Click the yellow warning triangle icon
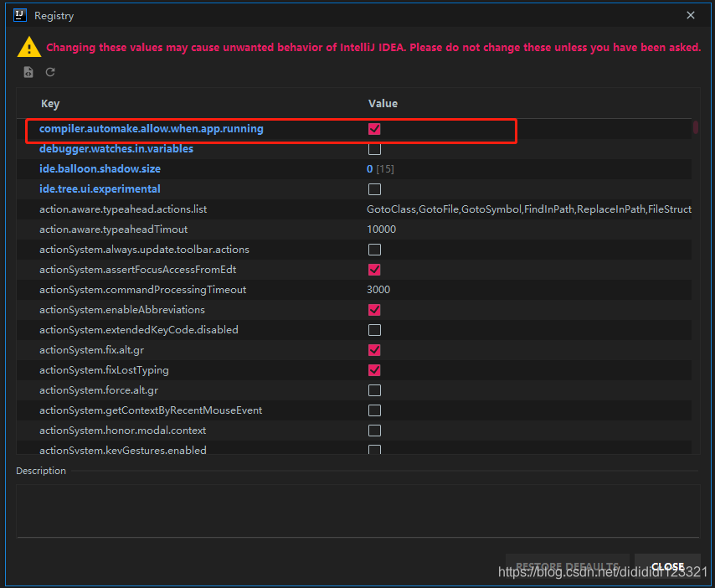 (x=29, y=47)
